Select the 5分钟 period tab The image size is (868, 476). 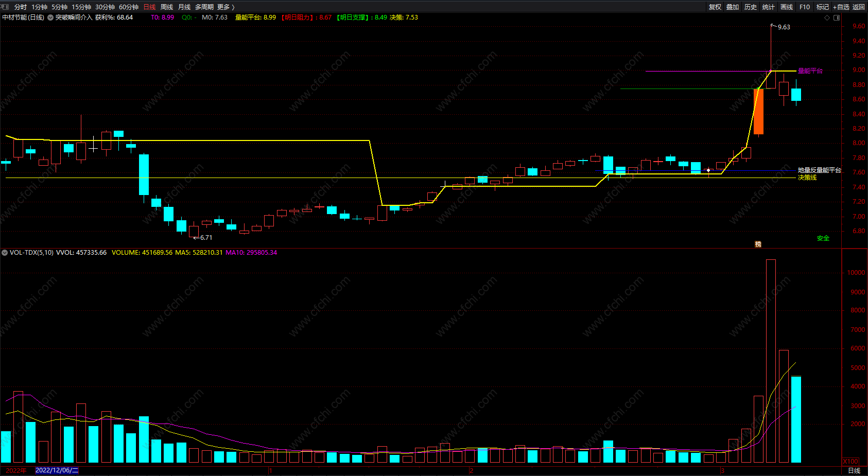pyautogui.click(x=59, y=7)
